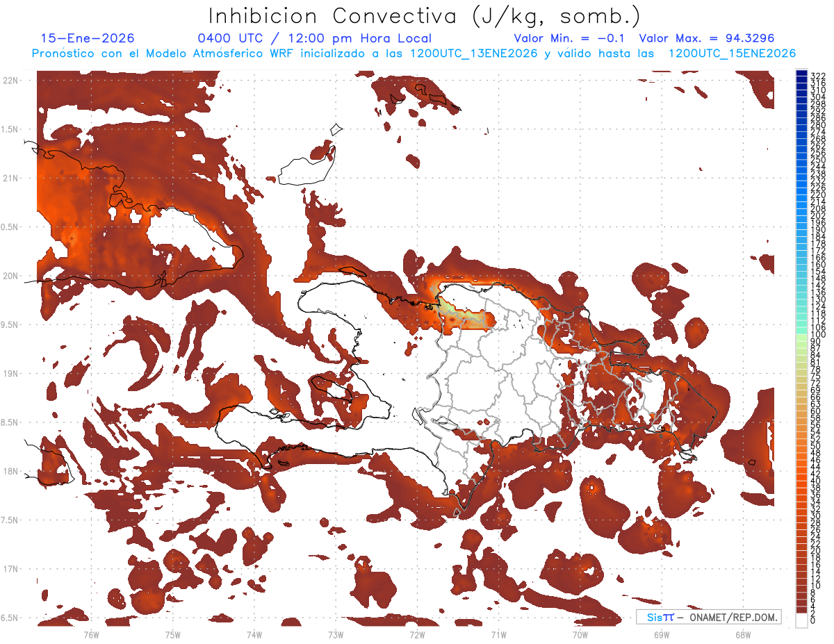
Task: Click the '22N' latitude label
Action: [x=11, y=81]
